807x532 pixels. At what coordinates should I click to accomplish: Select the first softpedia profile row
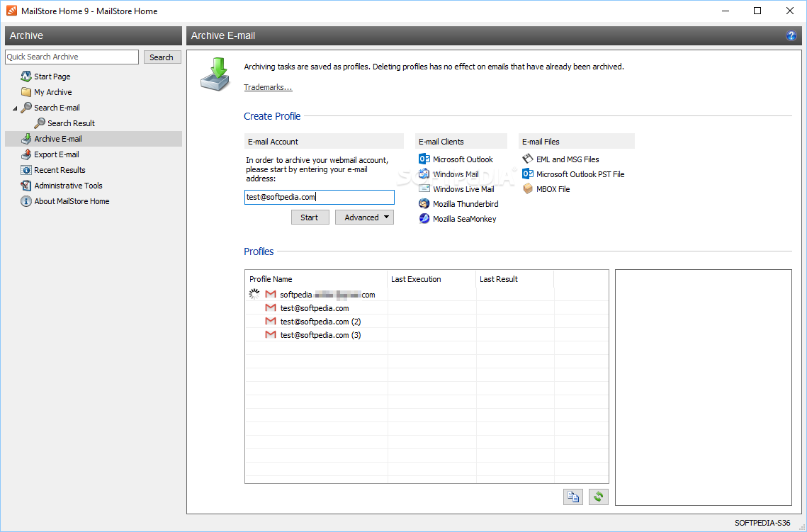point(427,294)
